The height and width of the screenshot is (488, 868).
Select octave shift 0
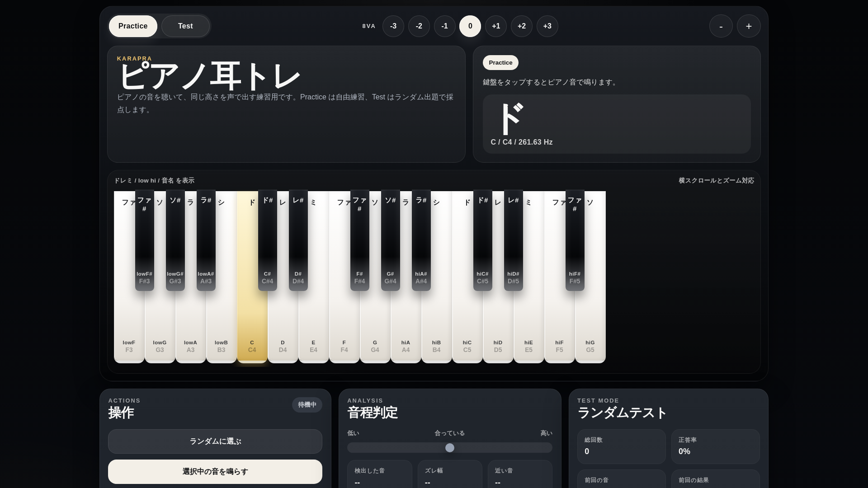pyautogui.click(x=470, y=26)
